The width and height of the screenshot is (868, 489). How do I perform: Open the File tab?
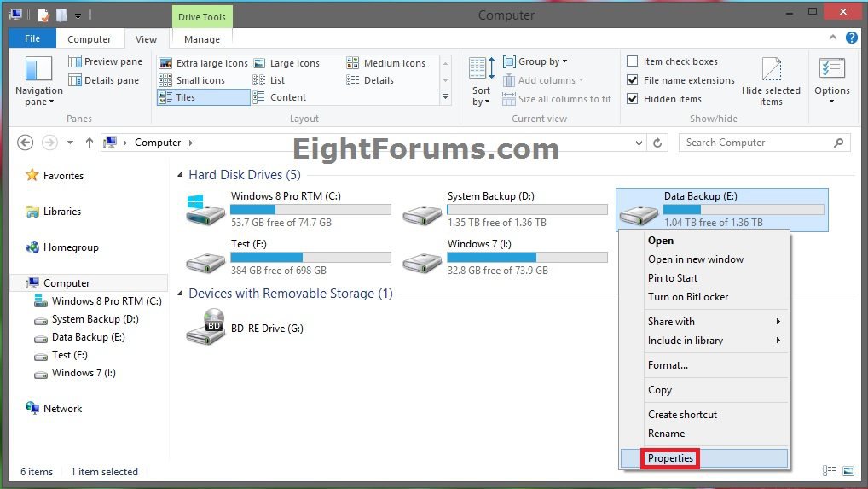32,38
